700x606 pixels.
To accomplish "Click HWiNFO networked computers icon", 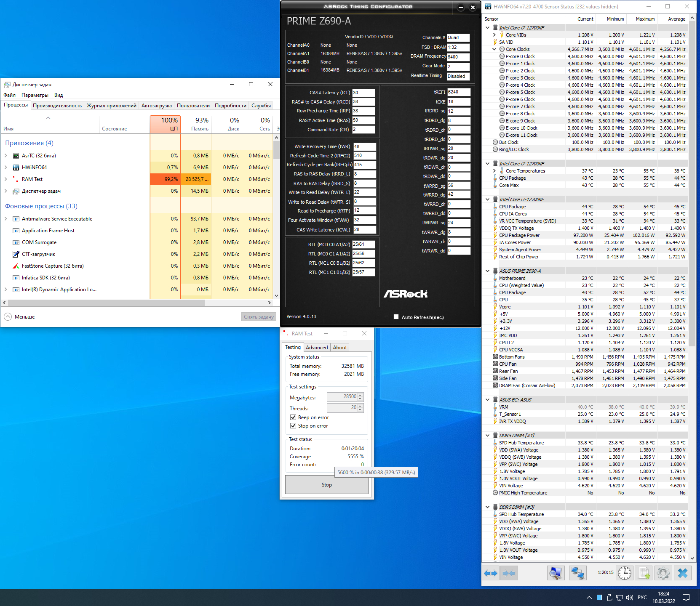I will point(577,573).
